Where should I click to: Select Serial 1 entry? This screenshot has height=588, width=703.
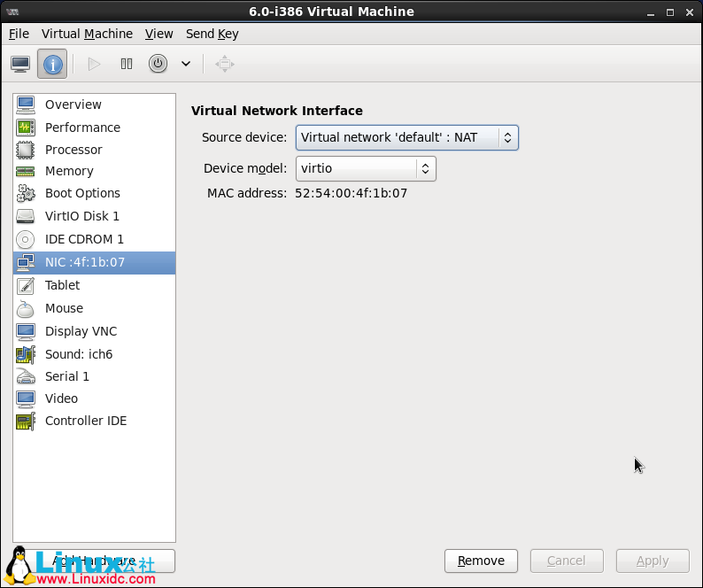(x=94, y=376)
